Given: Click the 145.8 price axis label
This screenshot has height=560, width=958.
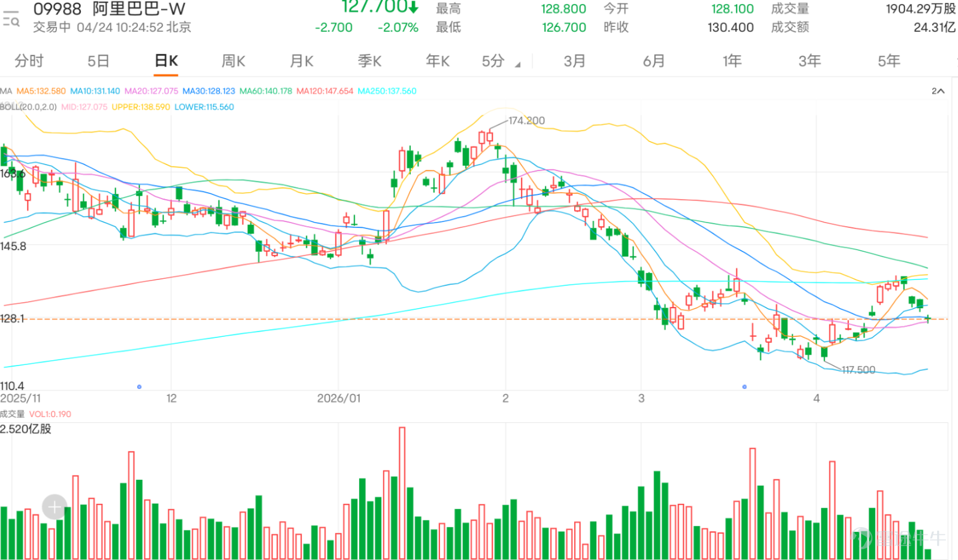Looking at the screenshot, I should coord(13,246).
